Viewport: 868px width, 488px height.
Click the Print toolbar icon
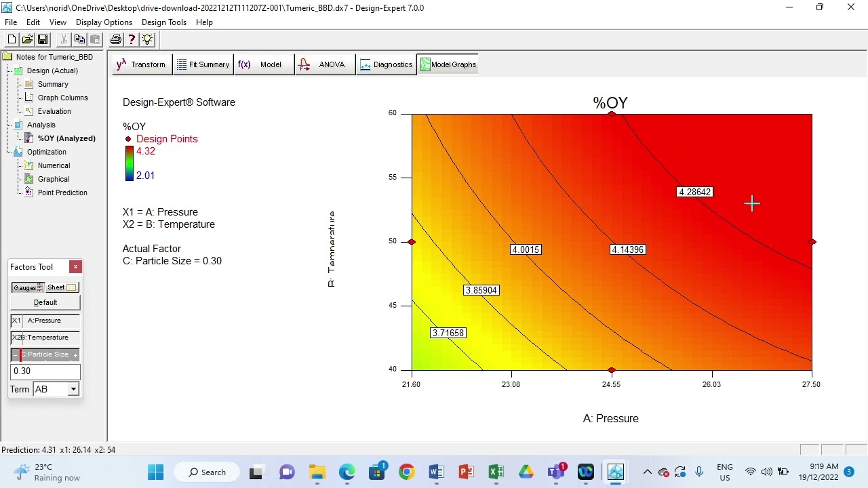(116, 40)
